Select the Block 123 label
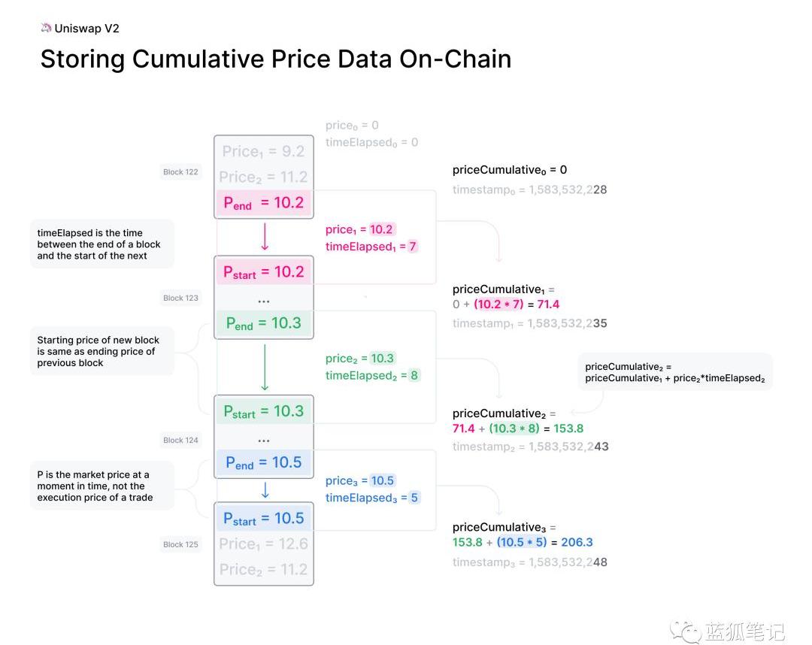 tap(180, 298)
